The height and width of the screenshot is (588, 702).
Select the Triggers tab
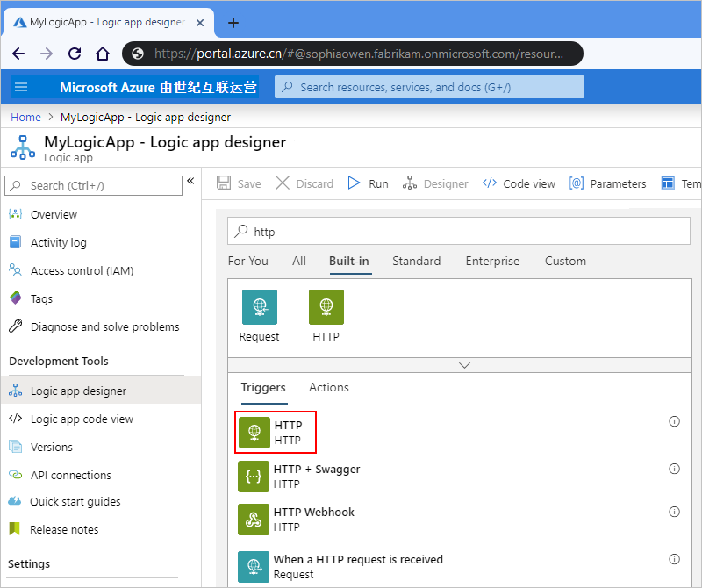[x=263, y=388]
